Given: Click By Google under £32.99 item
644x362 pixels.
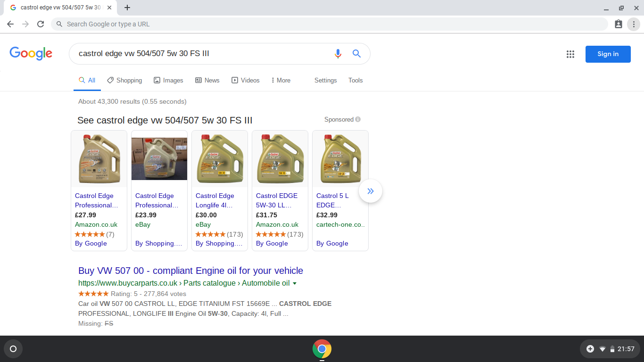Looking at the screenshot, I should click(x=332, y=243).
